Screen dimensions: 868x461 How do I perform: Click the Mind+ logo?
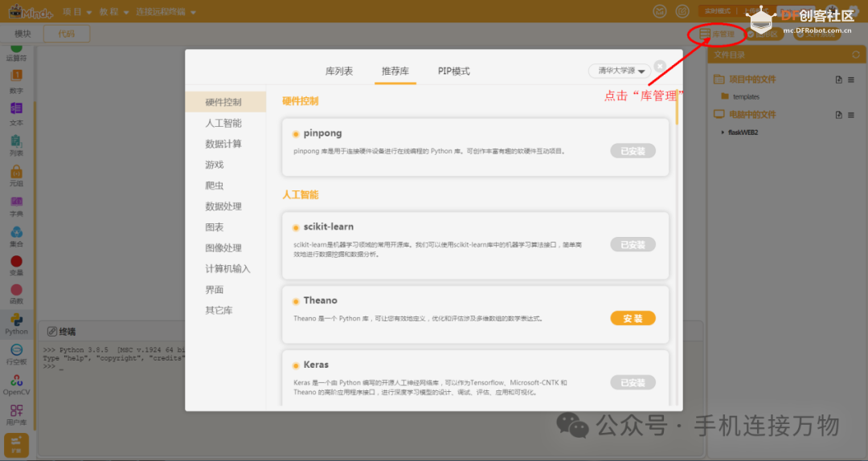click(x=31, y=11)
